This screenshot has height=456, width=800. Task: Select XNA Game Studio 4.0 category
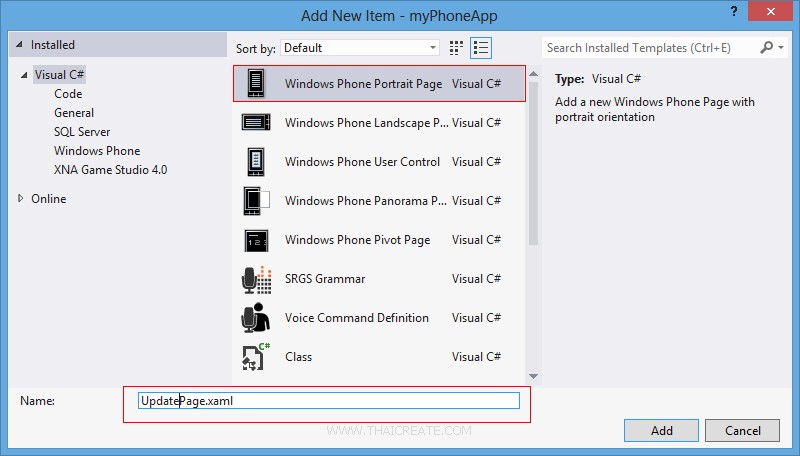tap(110, 170)
